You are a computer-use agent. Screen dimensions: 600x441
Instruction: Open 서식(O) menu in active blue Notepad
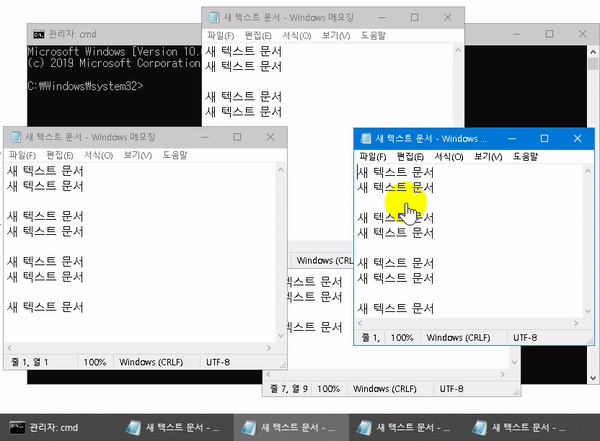tap(449, 157)
